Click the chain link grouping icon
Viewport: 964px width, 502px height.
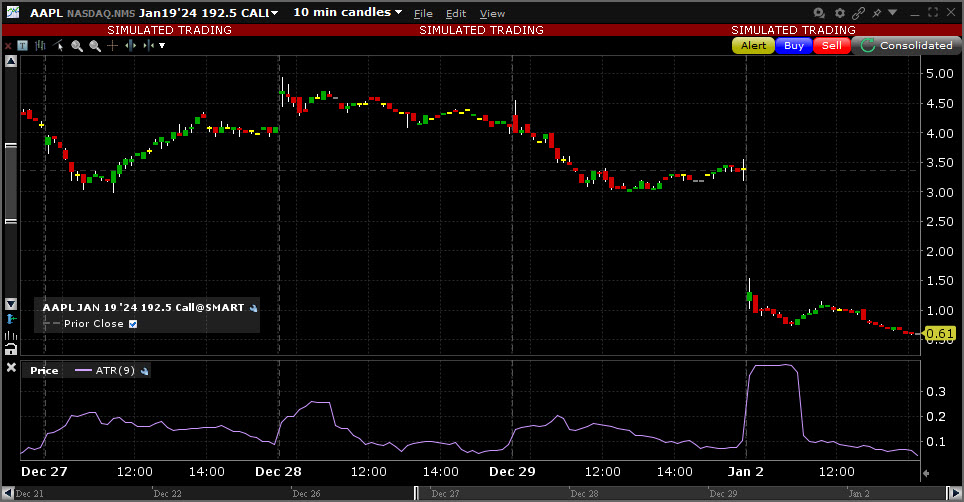[859, 13]
